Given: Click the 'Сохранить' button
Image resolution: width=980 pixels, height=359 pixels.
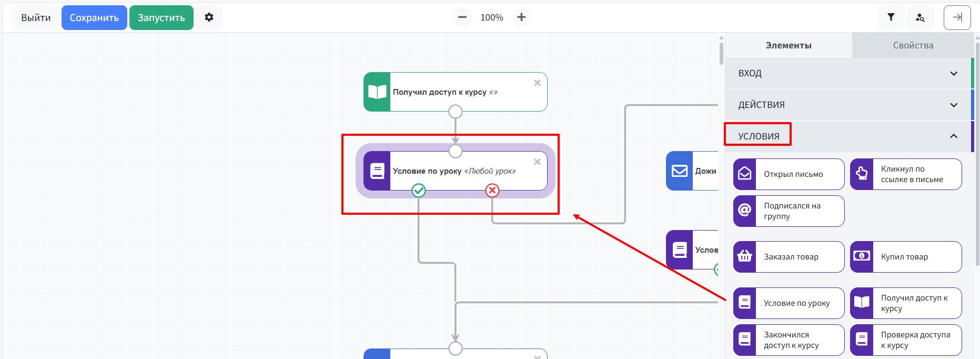Looking at the screenshot, I should 94,17.
